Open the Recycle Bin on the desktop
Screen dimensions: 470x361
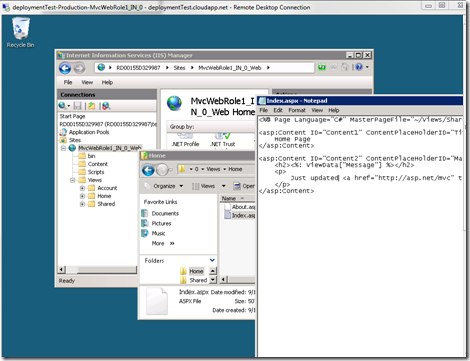point(20,32)
